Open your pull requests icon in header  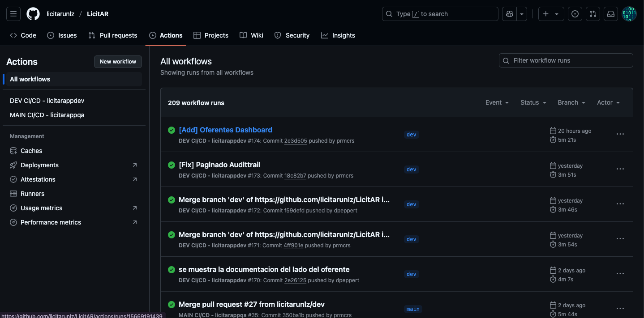(x=593, y=14)
